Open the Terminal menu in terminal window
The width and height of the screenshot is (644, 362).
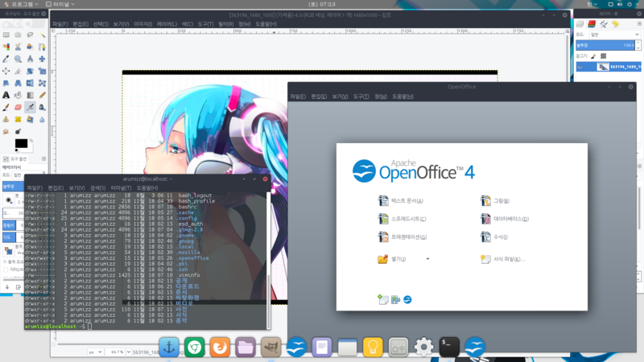coord(121,187)
